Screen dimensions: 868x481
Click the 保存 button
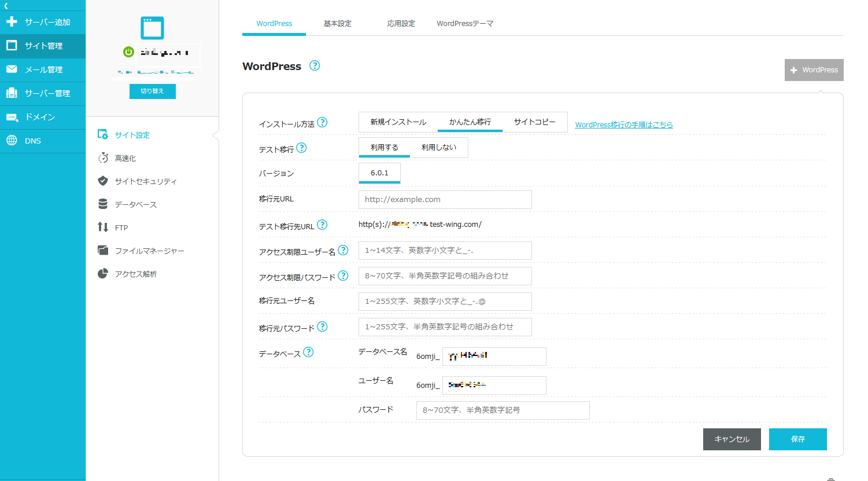pyautogui.click(x=798, y=439)
